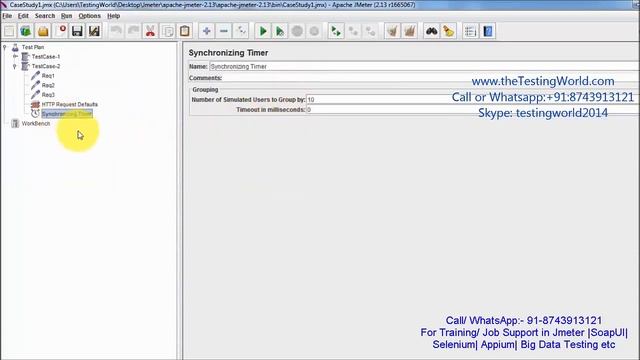Viewport: 640px width, 360px height.
Task: Select the Test Plan tree item
Action: pyautogui.click(x=33, y=47)
